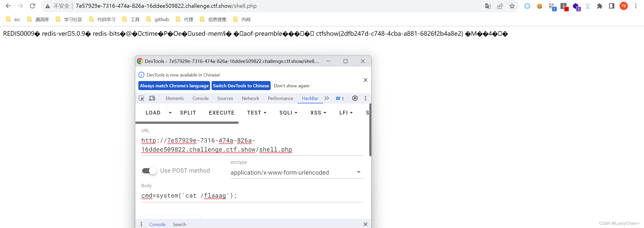Click the HackBar toolbar horizontal scrollbar
Viewport: 644px width, 228px height.
[187, 123]
